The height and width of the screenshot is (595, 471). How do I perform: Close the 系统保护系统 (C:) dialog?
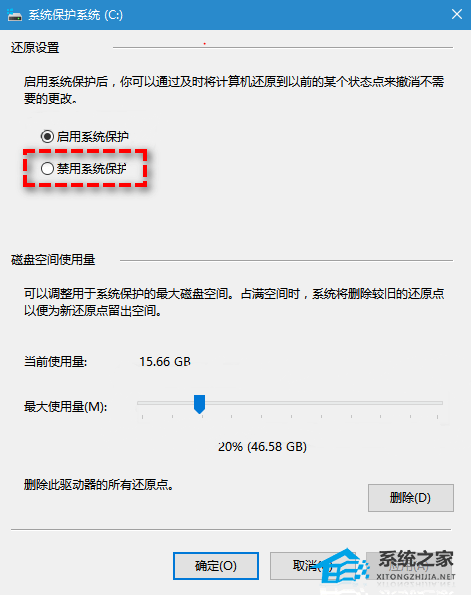(457, 14)
